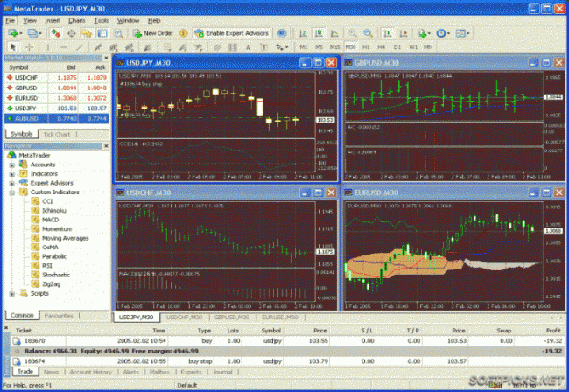This screenshot has width=569, height=392.
Task: Select the M30 timeframe button
Action: (x=350, y=47)
